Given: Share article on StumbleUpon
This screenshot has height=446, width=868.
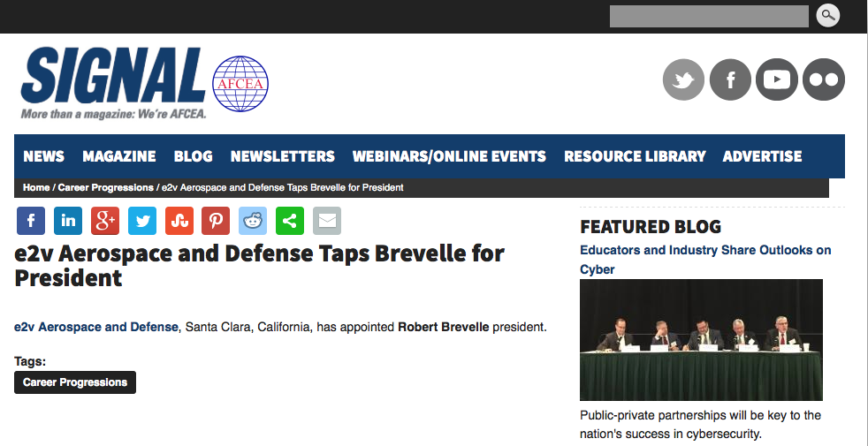Looking at the screenshot, I should coord(179,221).
